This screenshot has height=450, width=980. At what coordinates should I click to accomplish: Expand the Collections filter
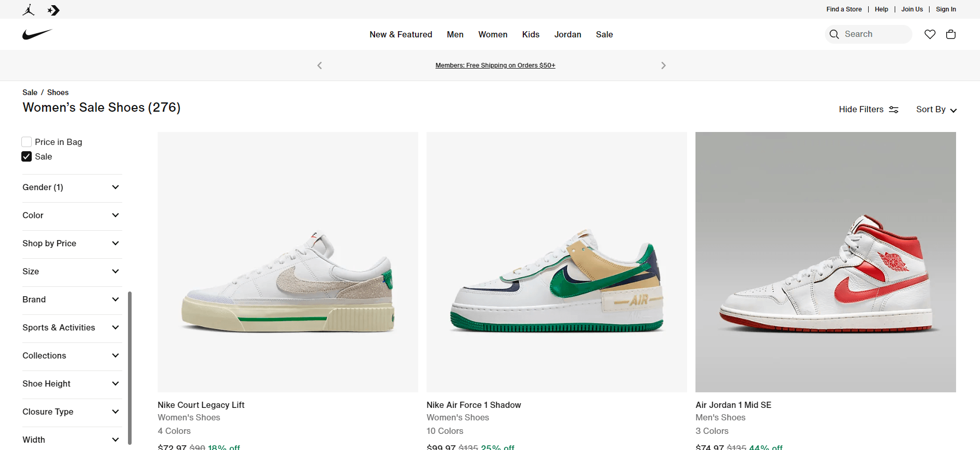coord(72,355)
